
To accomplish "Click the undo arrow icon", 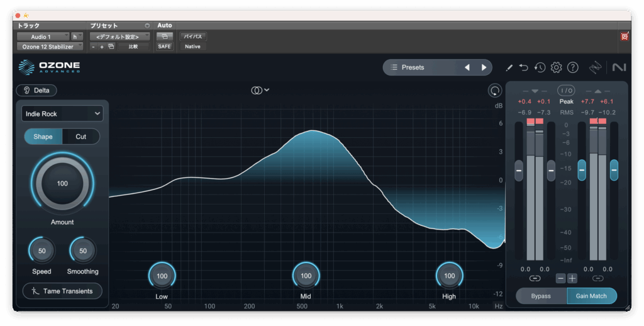I will click(x=524, y=67).
